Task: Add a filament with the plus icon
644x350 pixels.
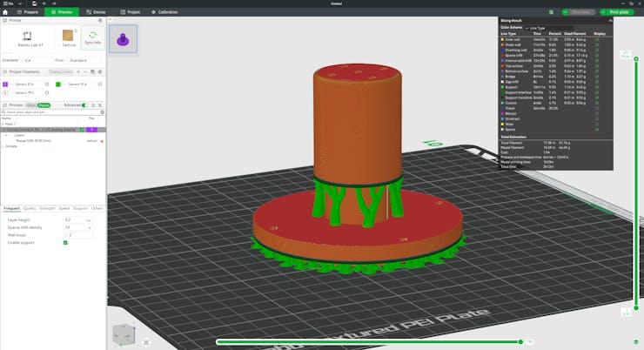Action: (x=78, y=72)
